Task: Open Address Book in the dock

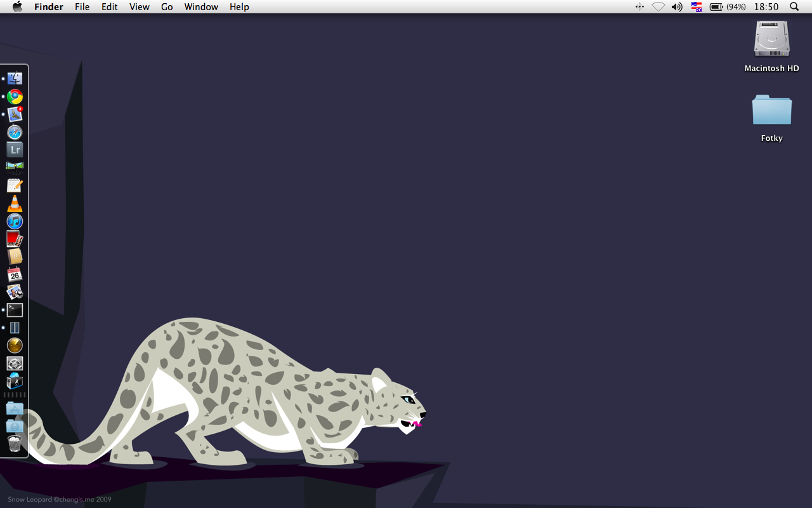Action: 15,257
